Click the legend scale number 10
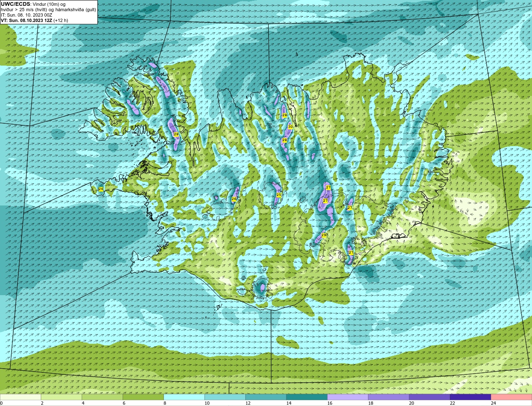532x406 pixels. [x=207, y=403]
